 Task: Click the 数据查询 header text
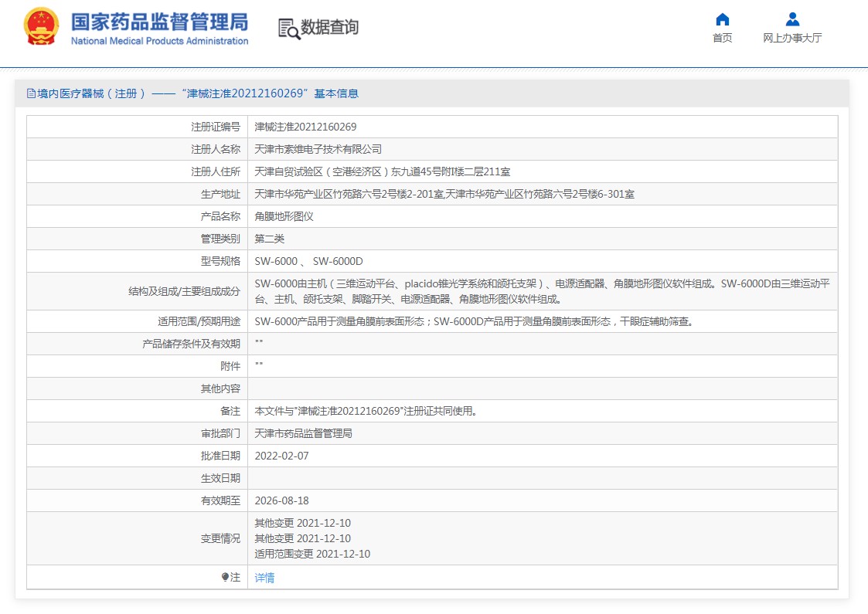(329, 28)
